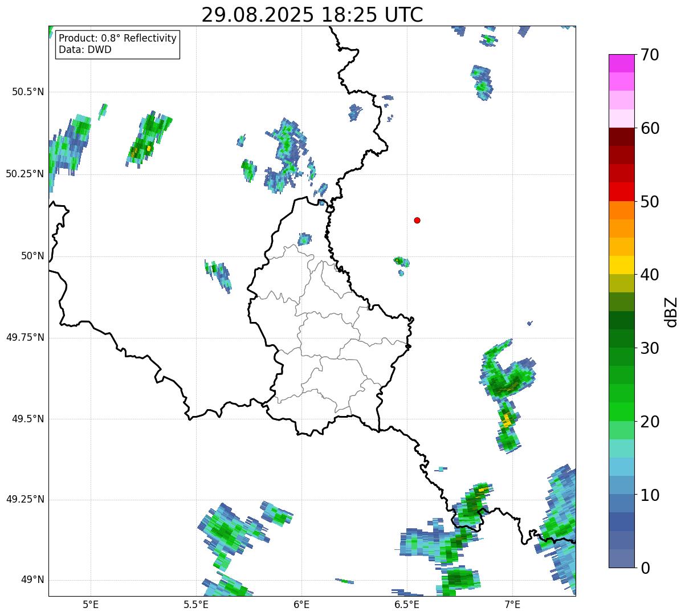Pick the bottom slate-blue colorbar swatch at 0
This screenshot has height=616, width=685.
click(x=621, y=558)
